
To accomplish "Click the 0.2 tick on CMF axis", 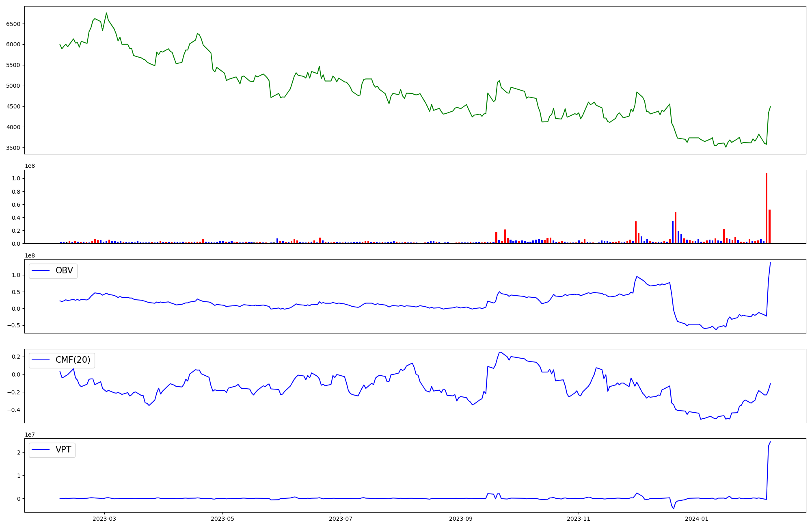I will pyautogui.click(x=16, y=357).
